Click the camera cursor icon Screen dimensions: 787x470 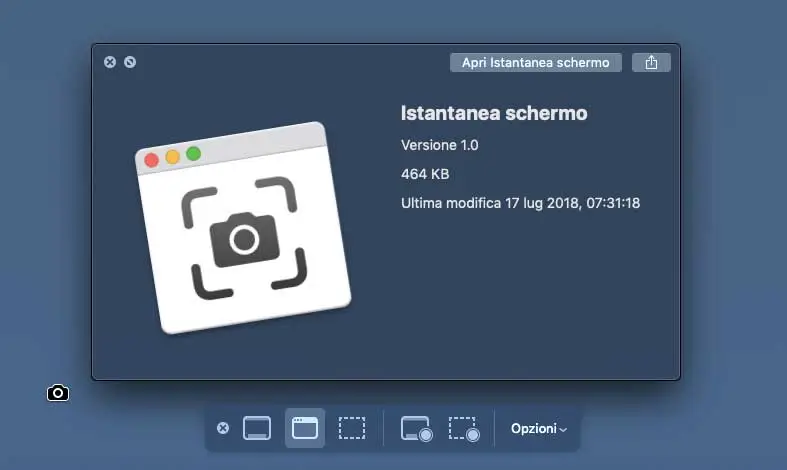tap(58, 393)
